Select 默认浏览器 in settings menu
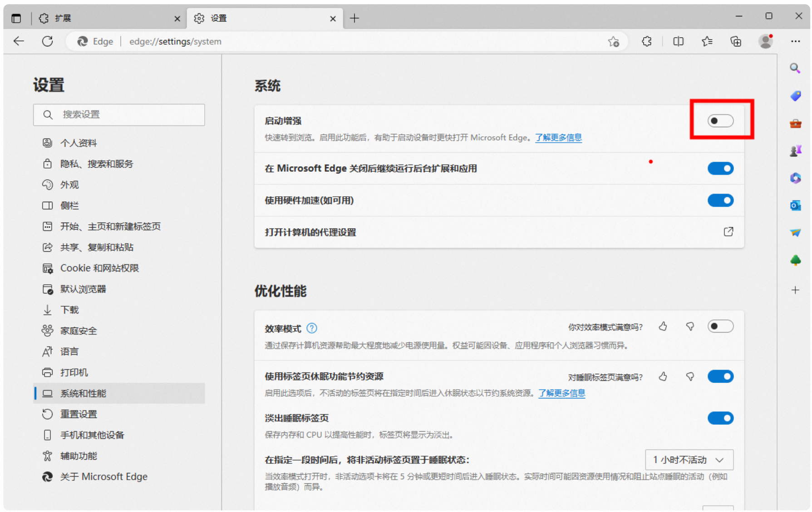 click(119, 289)
